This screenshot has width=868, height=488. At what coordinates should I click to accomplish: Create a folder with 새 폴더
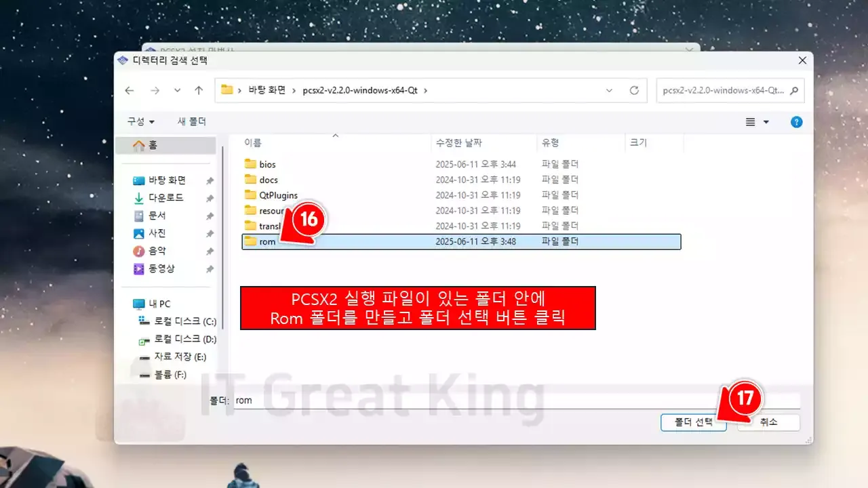(192, 122)
